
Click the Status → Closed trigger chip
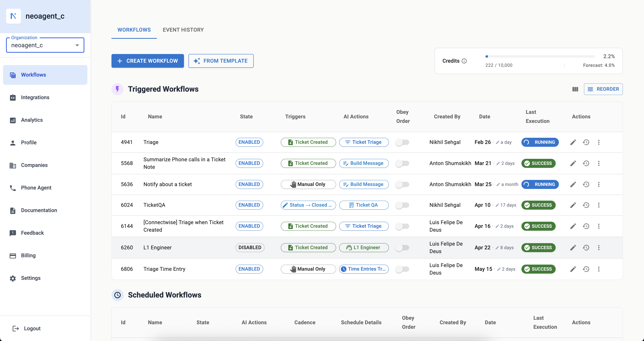tap(308, 205)
